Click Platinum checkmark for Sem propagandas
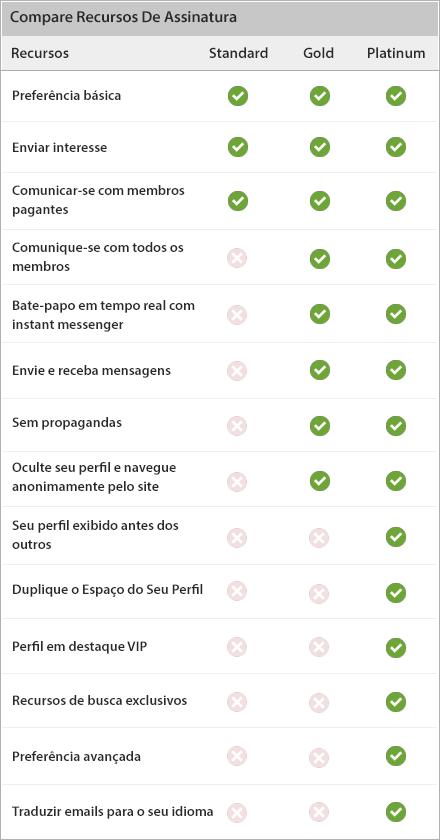 coord(396,426)
